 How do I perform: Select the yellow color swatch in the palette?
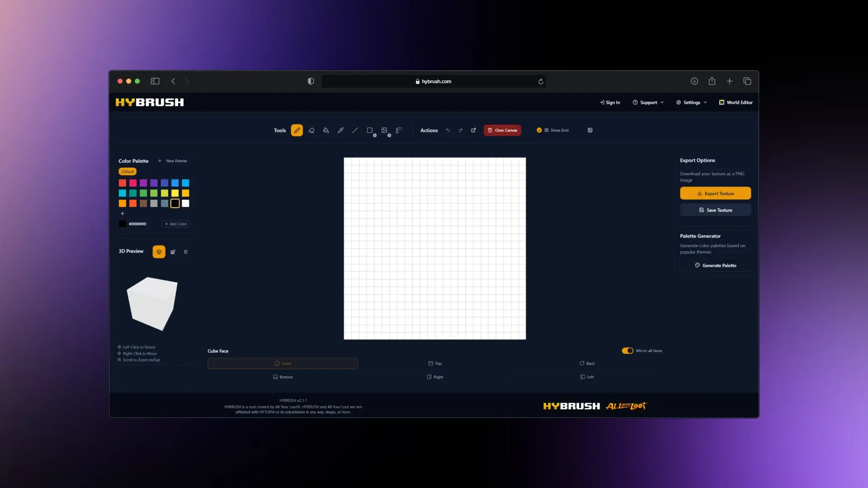tap(175, 193)
